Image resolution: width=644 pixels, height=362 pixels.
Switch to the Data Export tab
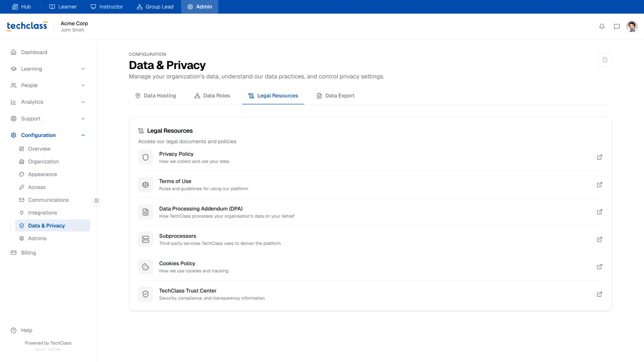335,96
